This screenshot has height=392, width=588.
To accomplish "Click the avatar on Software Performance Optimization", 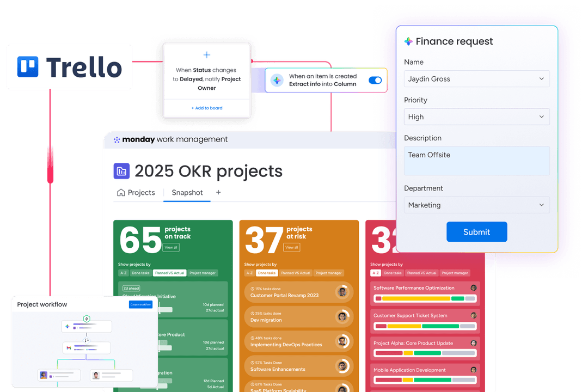I will point(474,287).
